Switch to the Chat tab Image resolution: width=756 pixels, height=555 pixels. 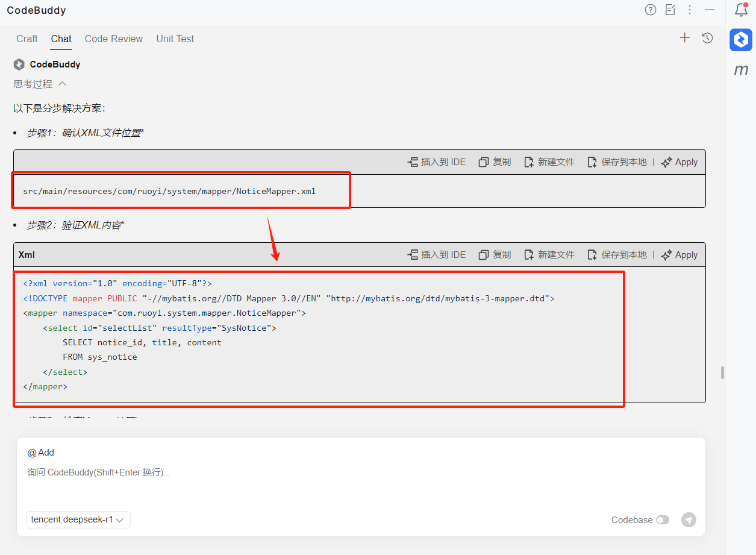click(x=61, y=39)
